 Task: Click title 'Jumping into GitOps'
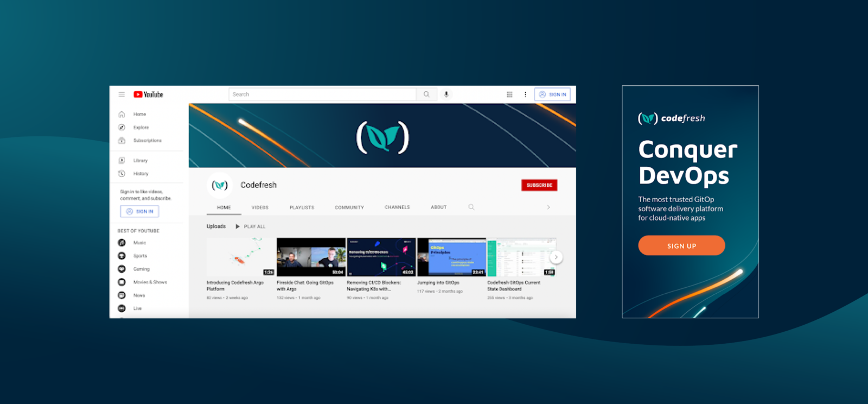click(x=438, y=283)
